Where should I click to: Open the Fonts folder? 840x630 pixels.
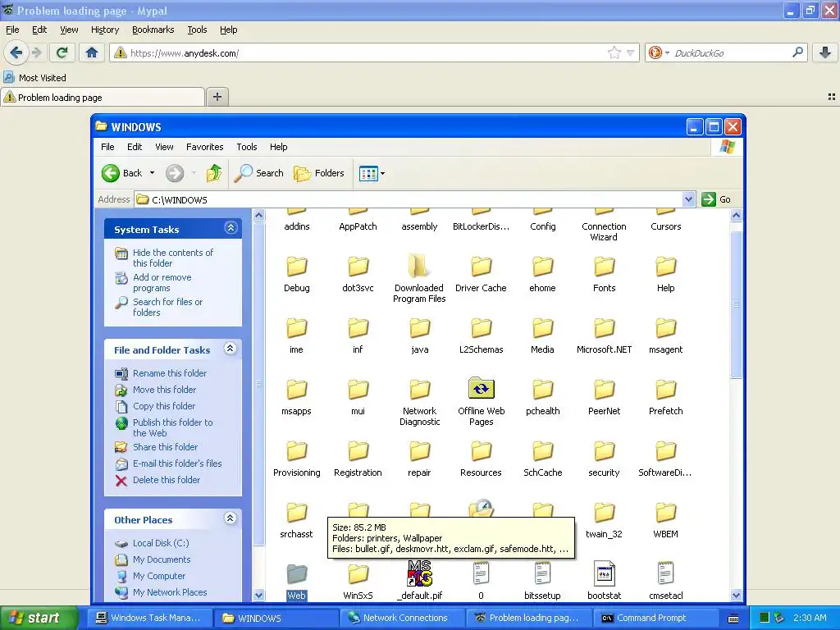click(604, 274)
